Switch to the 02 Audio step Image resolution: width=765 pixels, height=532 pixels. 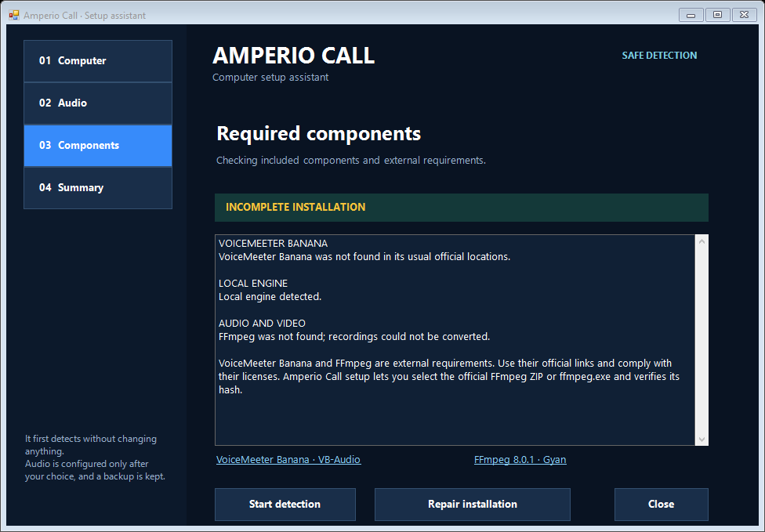(97, 103)
